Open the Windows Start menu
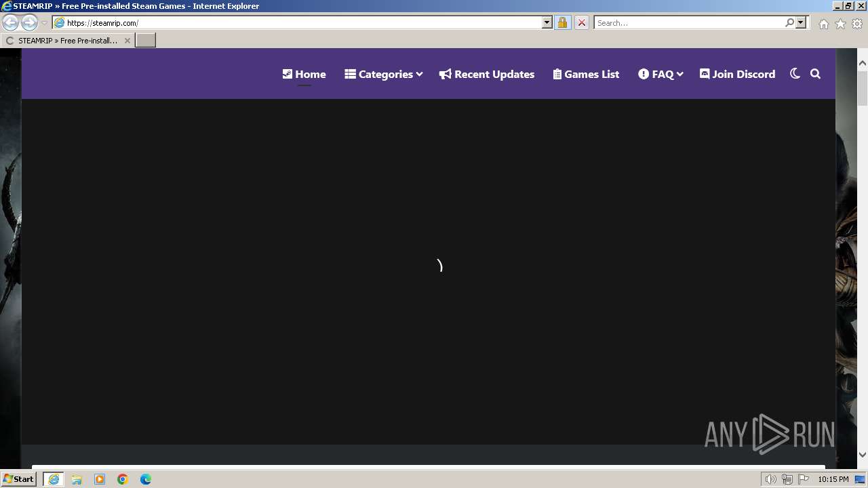This screenshot has width=868, height=488. (19, 479)
